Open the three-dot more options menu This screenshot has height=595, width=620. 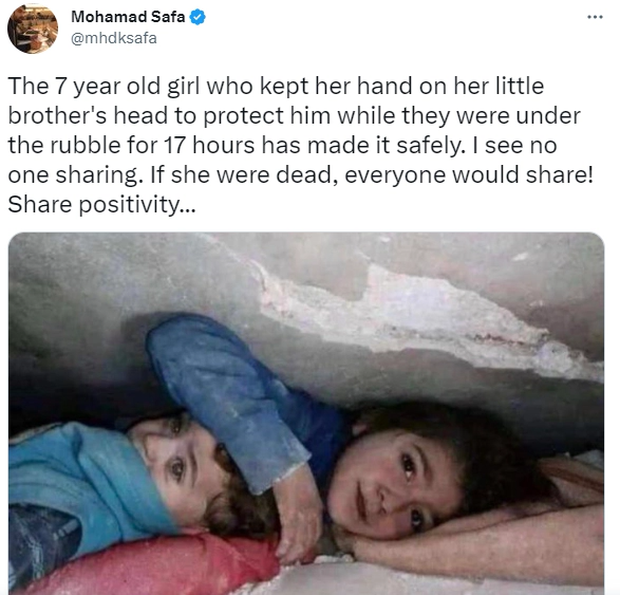point(595,17)
